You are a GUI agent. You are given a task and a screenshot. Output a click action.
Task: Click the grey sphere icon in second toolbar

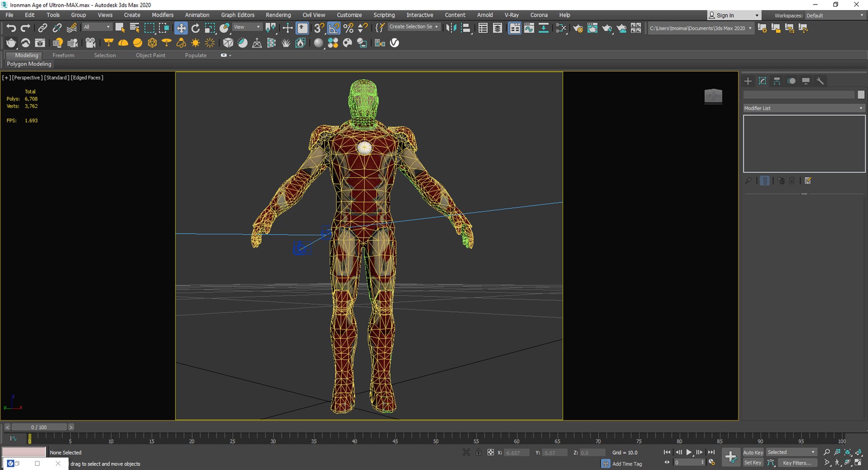coord(319,43)
